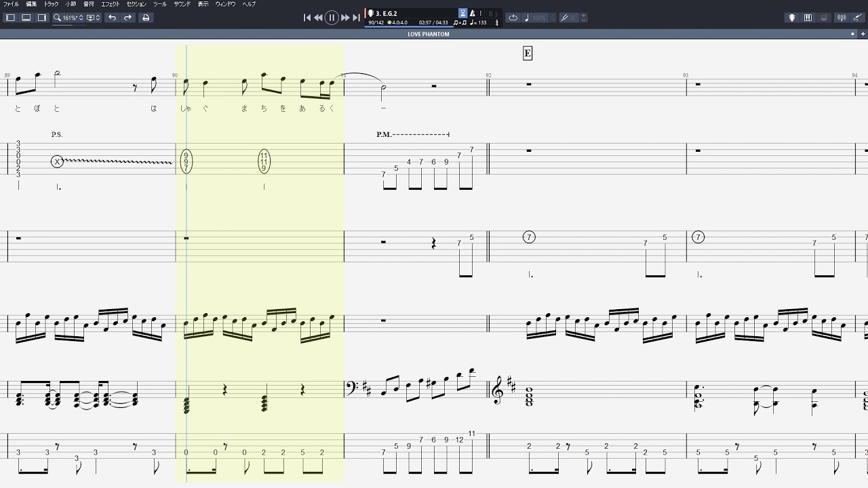Toggle the metronome icon
868x488 pixels.
pos(473,13)
